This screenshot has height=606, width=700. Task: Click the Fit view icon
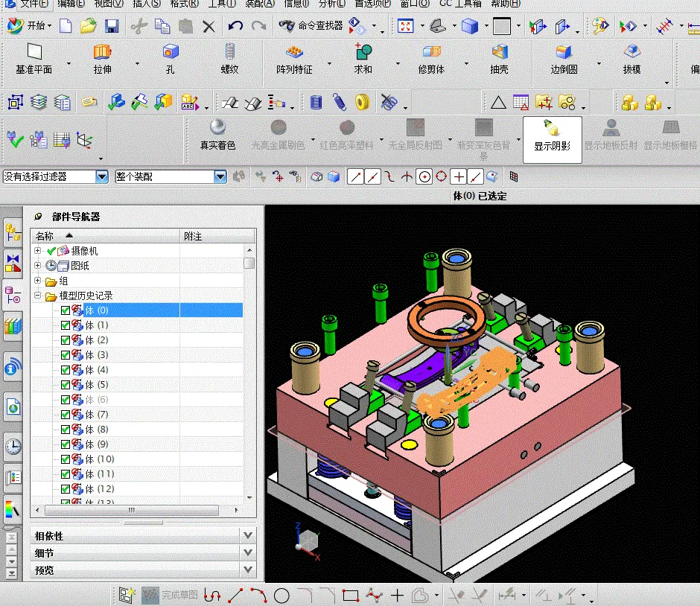[x=405, y=26]
